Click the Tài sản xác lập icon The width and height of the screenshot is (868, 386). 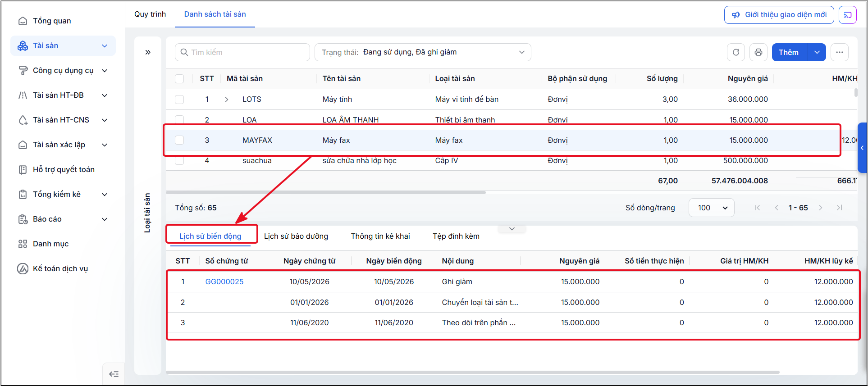pyautogui.click(x=23, y=145)
